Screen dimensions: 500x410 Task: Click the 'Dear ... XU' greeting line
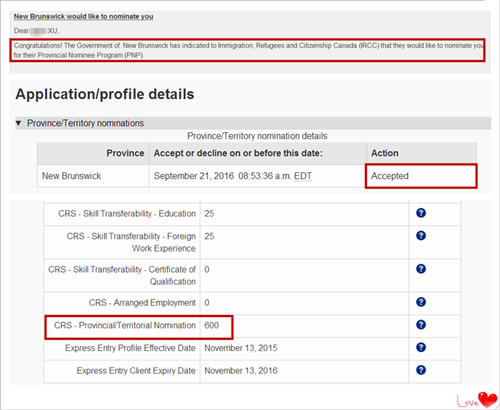coord(36,31)
